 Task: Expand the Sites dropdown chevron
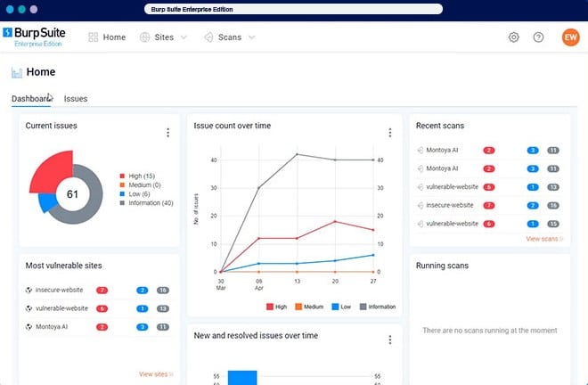[184, 37]
